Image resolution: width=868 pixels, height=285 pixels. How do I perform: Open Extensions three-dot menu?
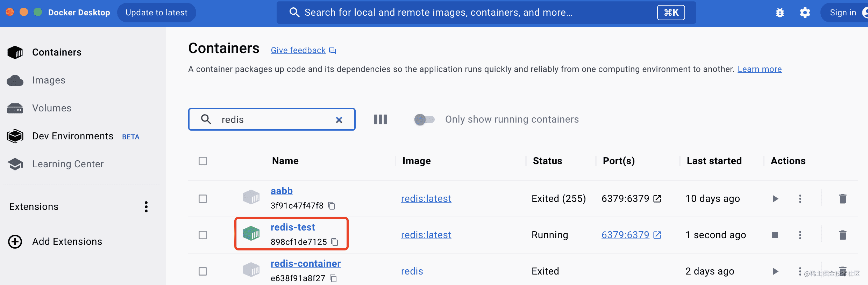click(146, 207)
